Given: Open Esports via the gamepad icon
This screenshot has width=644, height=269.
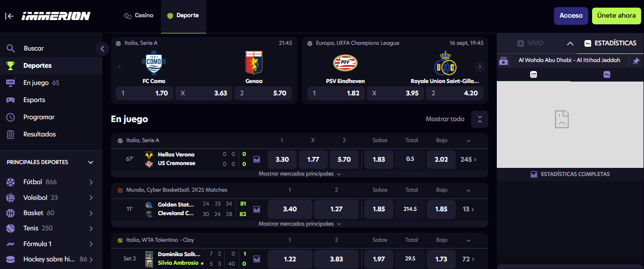Looking at the screenshot, I should (10, 100).
